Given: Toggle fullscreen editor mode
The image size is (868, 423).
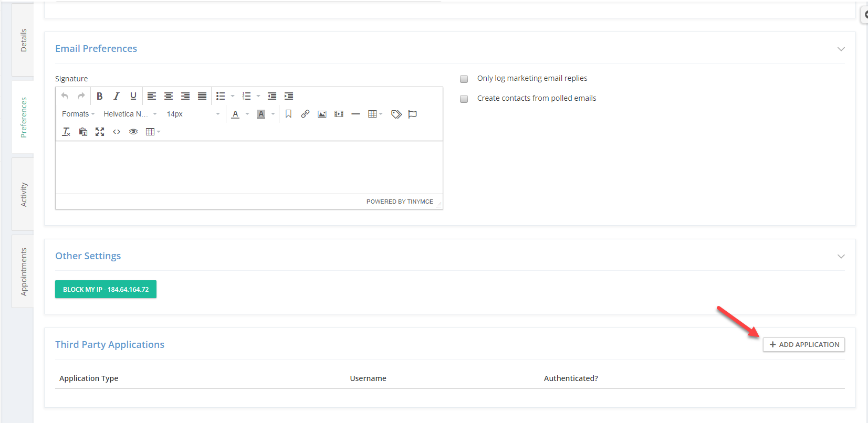Looking at the screenshot, I should pyautogui.click(x=100, y=132).
